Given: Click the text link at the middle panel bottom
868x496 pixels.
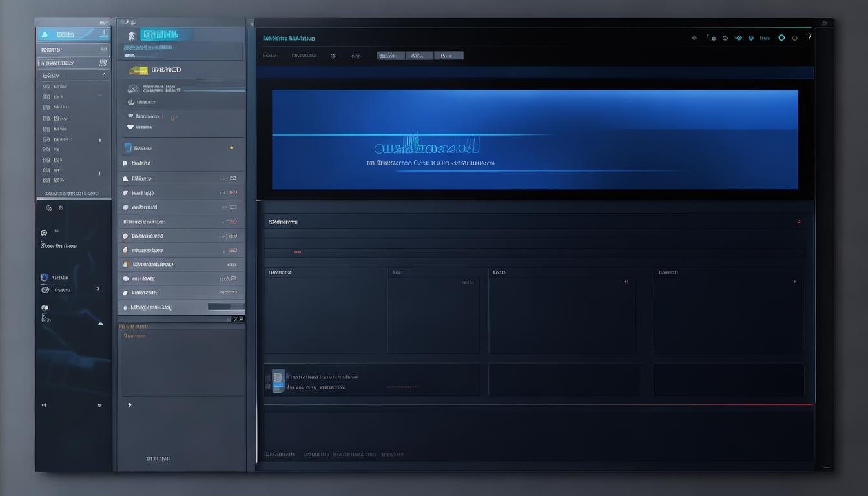Looking at the screenshot, I should [x=158, y=459].
